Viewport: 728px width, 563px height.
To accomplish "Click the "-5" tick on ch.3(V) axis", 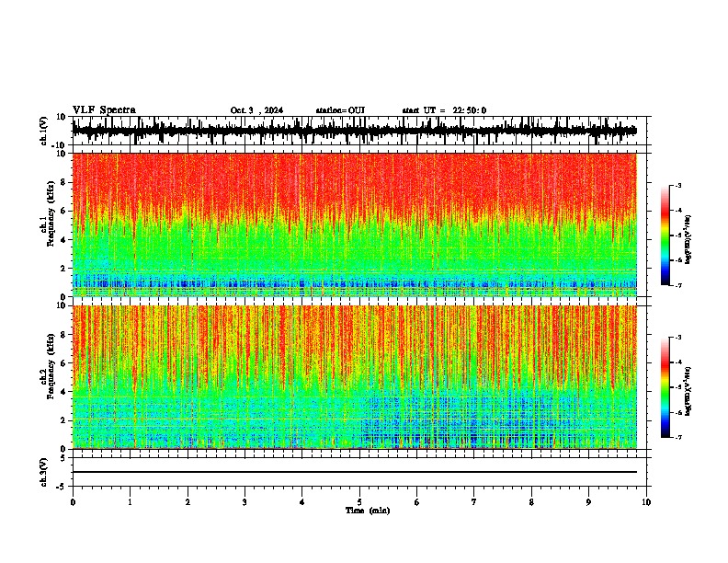I will tap(62, 487).
